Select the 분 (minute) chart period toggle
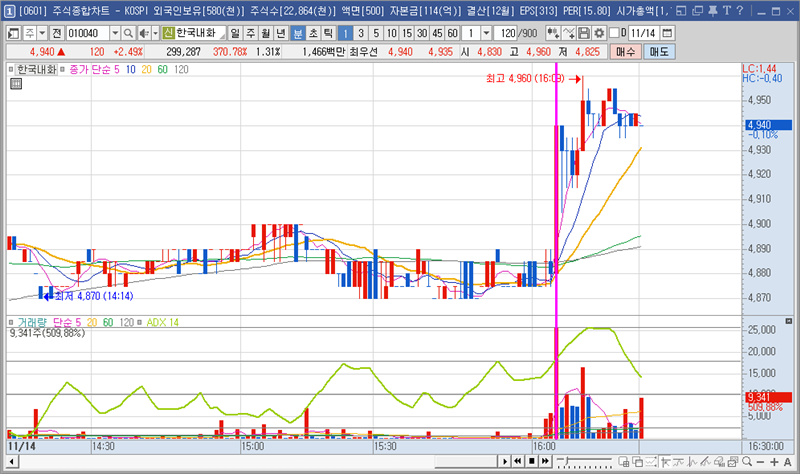Viewport: 800px width, 474px height. (298, 33)
